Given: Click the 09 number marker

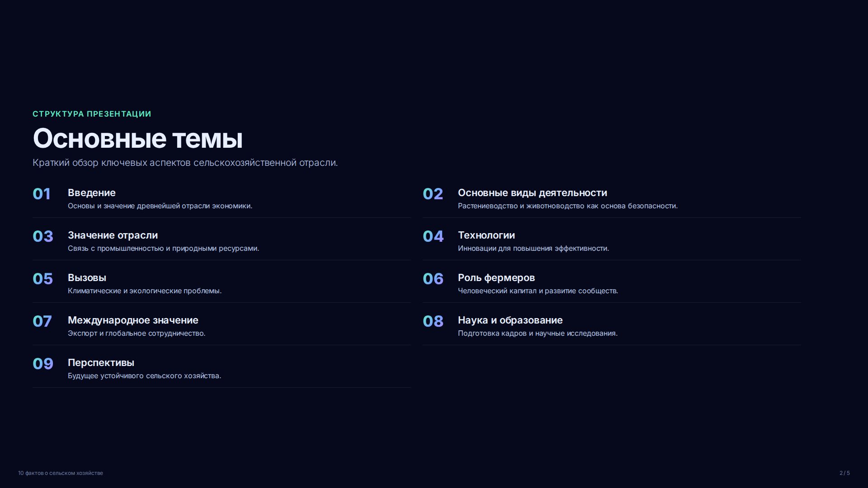Looking at the screenshot, I should (x=43, y=364).
